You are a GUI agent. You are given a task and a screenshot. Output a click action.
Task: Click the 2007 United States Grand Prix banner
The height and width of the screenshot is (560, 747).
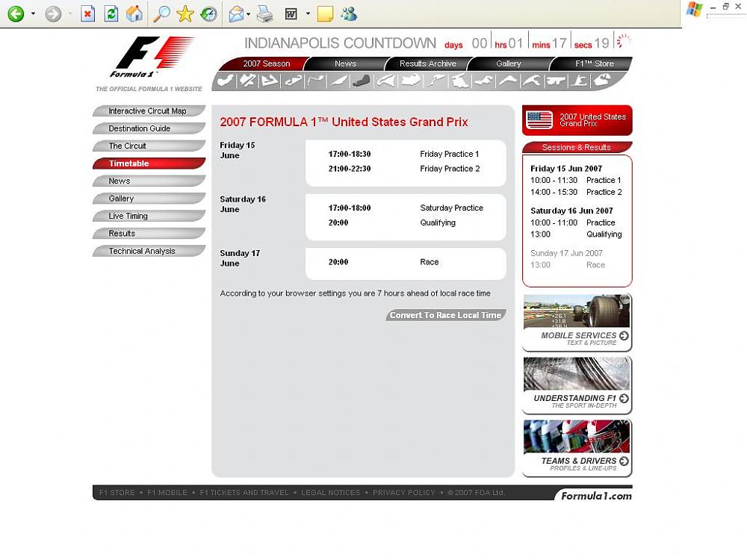click(x=577, y=120)
